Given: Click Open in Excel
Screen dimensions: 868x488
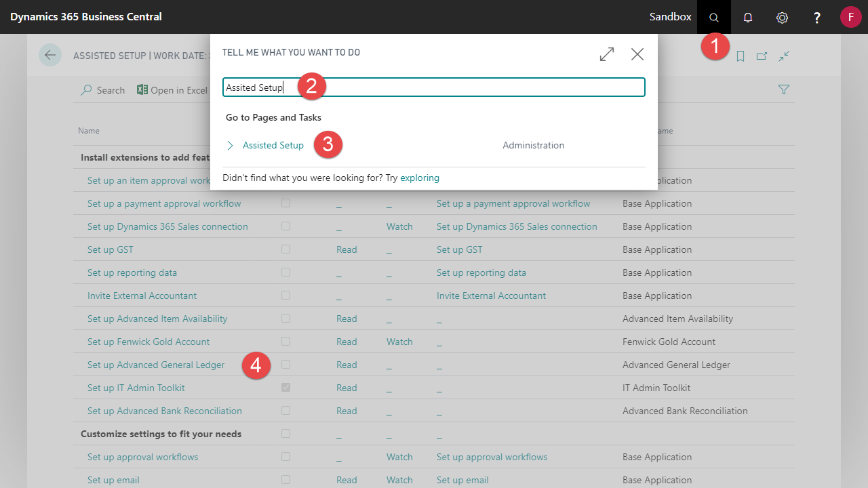Looking at the screenshot, I should pyautogui.click(x=172, y=90).
